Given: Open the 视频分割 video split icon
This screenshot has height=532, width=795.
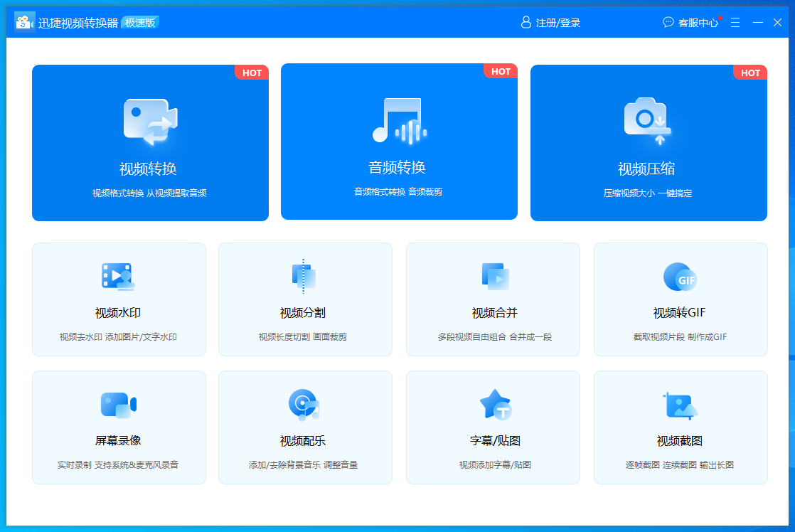Looking at the screenshot, I should (304, 277).
